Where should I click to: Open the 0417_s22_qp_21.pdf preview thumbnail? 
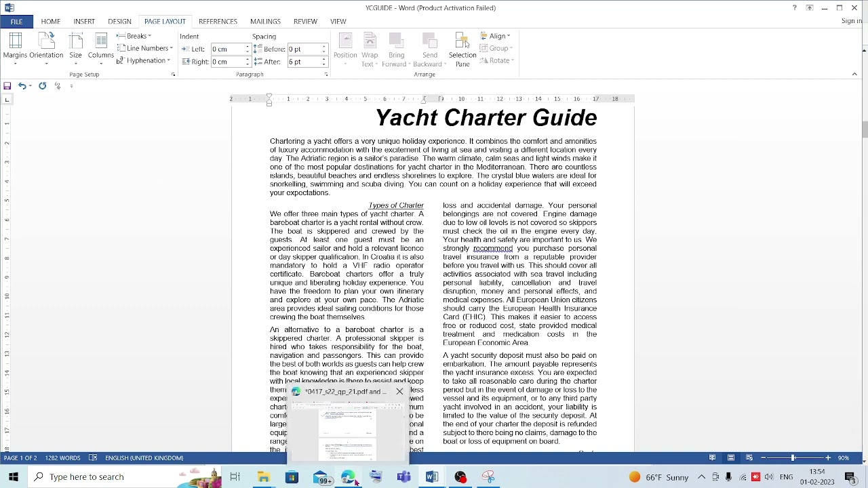pos(347,432)
